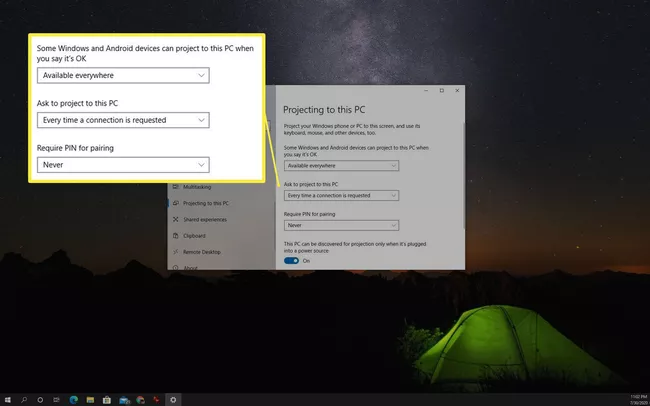
Task: Open Clipboard settings from the sidebar
Action: pyautogui.click(x=194, y=236)
